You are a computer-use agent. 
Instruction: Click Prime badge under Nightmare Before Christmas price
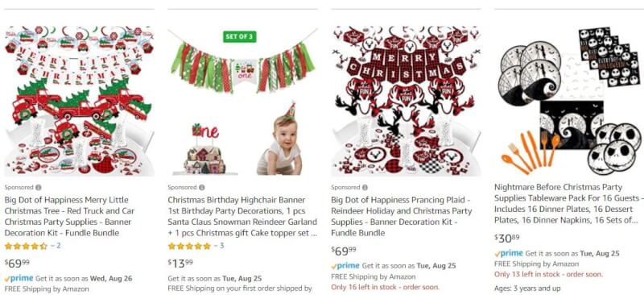click(509, 253)
